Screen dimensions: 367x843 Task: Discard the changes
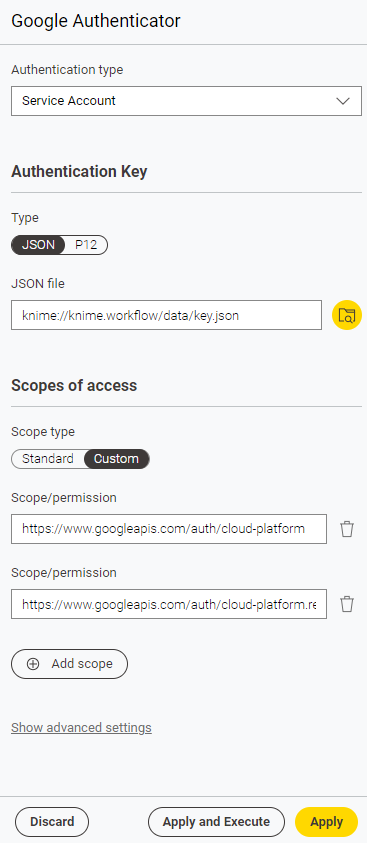pyautogui.click(x=52, y=822)
